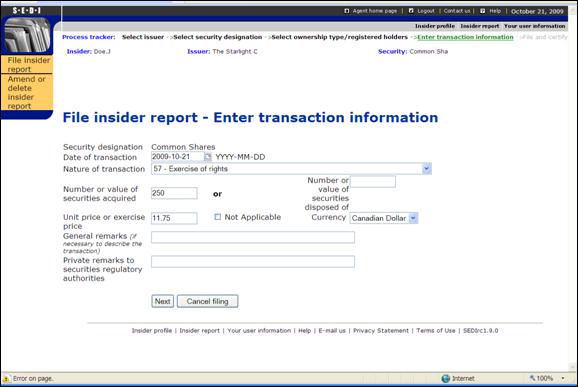The image size is (578, 387).
Task: Click the Private remarks text field
Action: (x=253, y=262)
